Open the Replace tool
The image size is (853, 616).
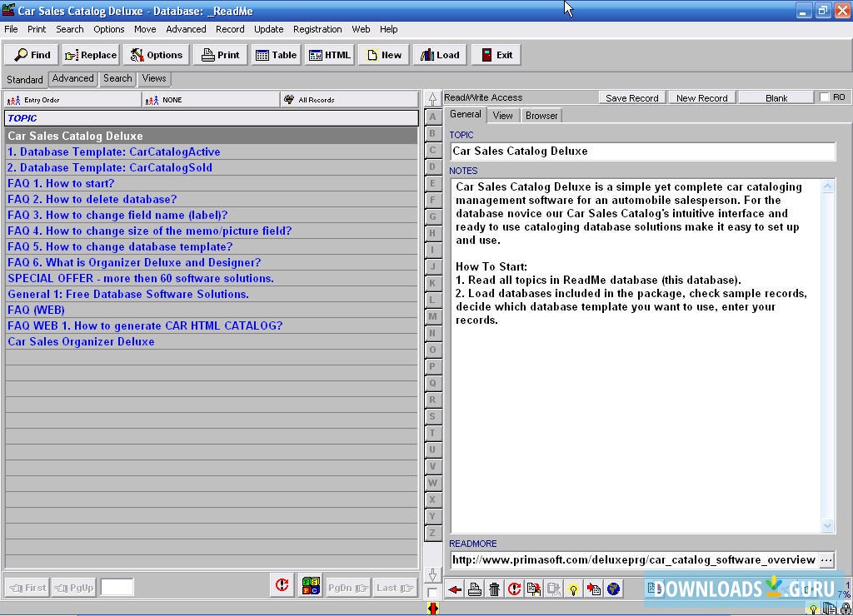(x=90, y=55)
